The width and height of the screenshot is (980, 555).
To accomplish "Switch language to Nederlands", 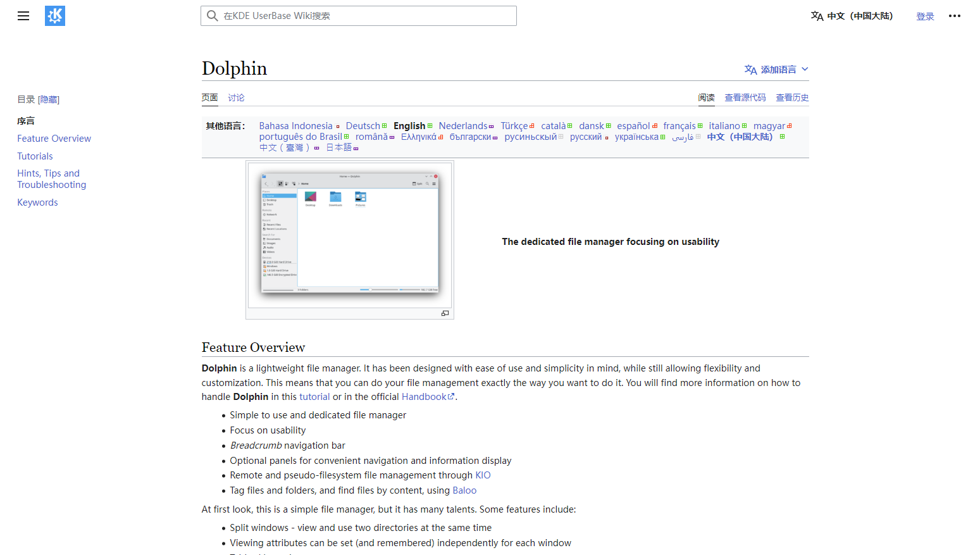I will coord(463,126).
